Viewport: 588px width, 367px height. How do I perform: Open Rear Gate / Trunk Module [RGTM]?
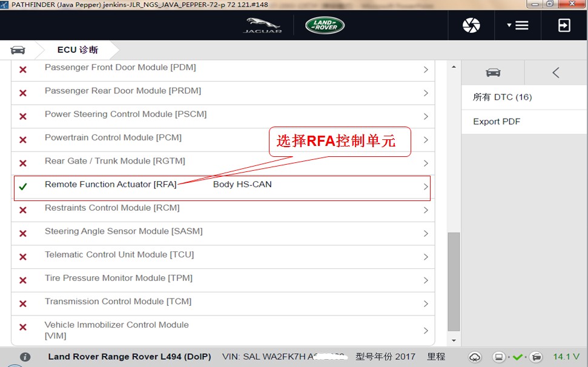click(x=223, y=163)
